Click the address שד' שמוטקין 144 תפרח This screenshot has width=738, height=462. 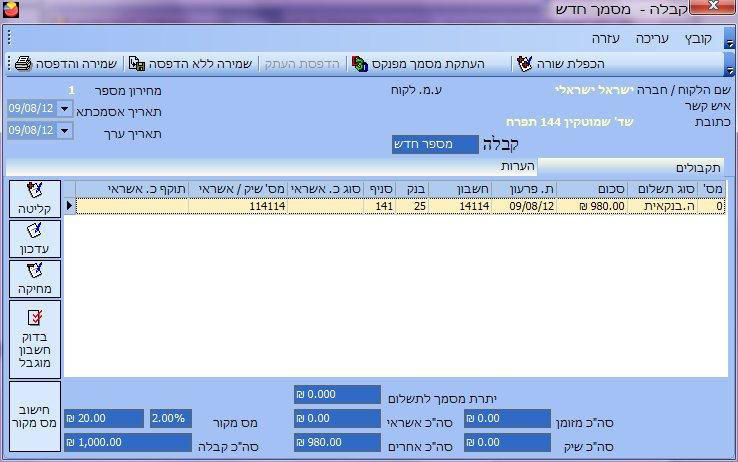click(570, 122)
